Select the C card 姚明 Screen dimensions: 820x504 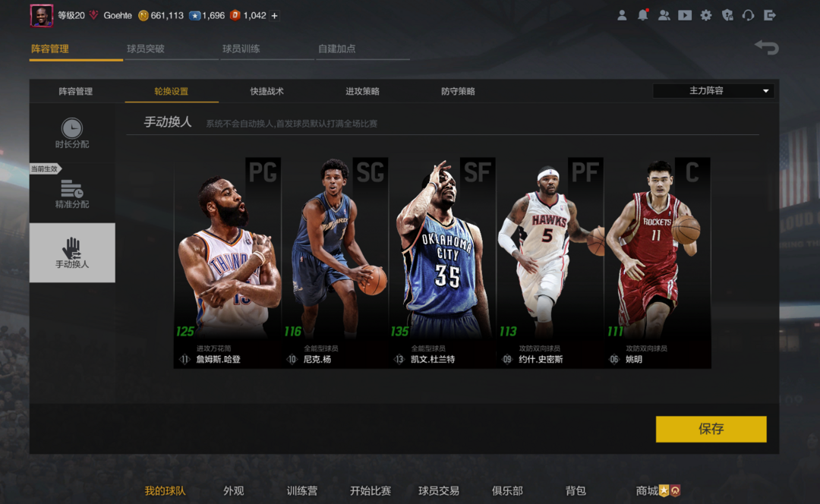click(x=658, y=263)
